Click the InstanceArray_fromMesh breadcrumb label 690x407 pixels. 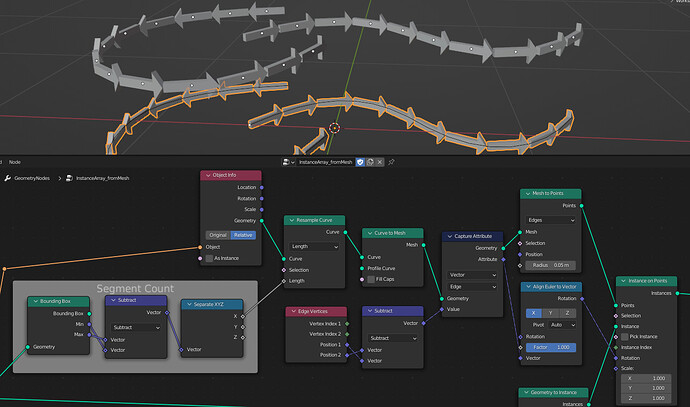coord(103,178)
